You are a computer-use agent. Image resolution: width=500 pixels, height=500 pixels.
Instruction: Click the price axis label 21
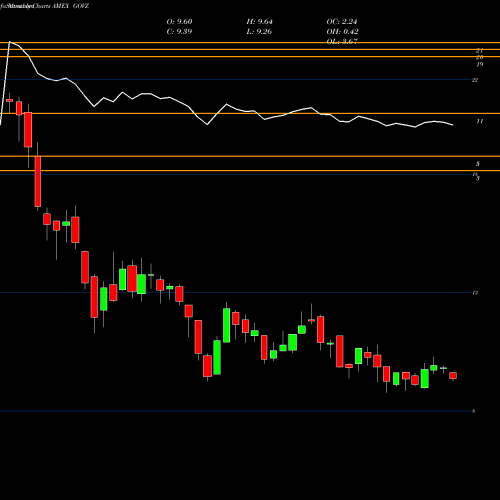pos(479,51)
